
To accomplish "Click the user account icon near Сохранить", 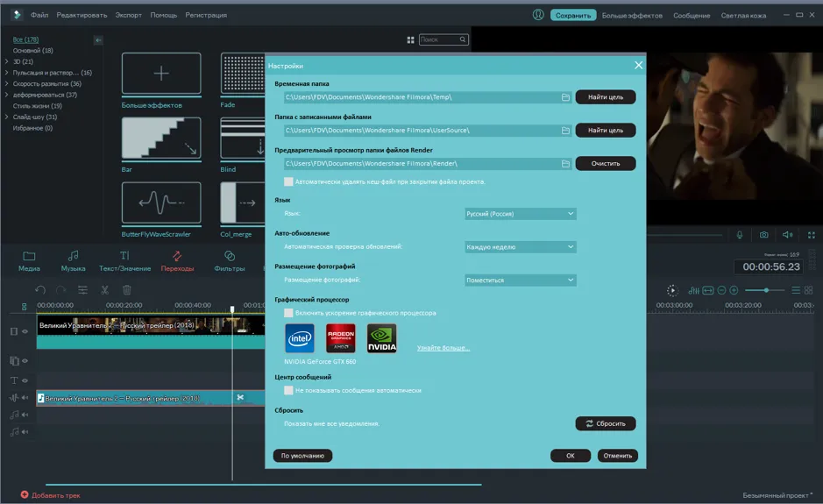I will tap(538, 15).
